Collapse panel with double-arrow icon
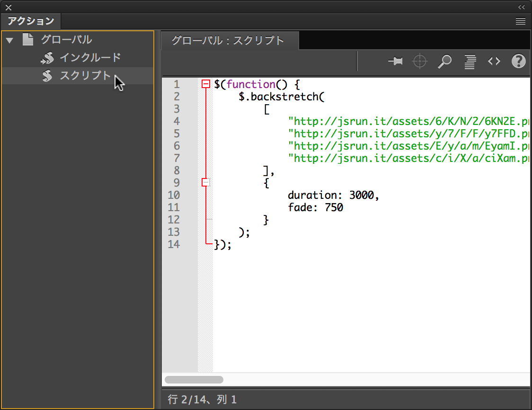The width and height of the screenshot is (532, 410). coord(522,7)
